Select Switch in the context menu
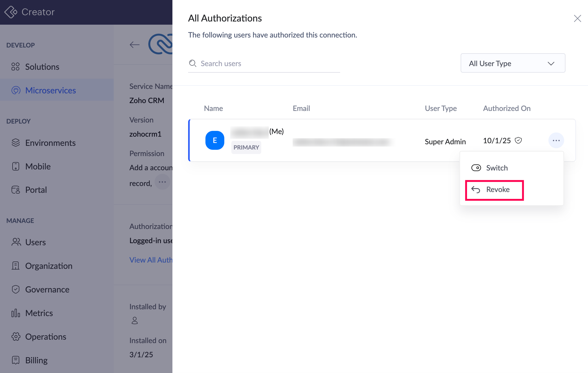 tap(497, 168)
